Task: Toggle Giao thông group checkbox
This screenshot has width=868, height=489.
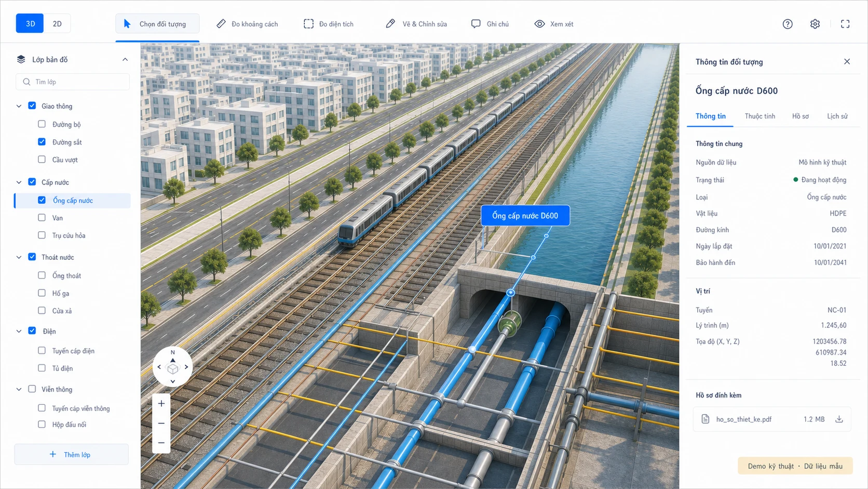Action: point(32,105)
